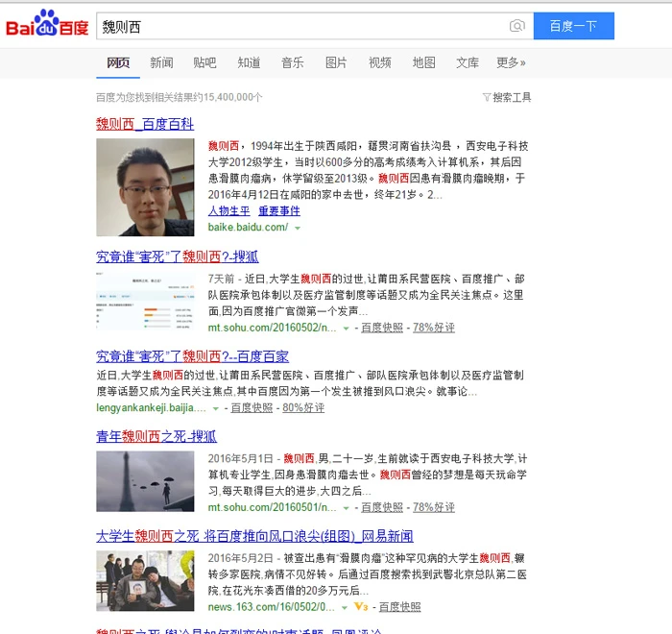Click the V3 credibility badge on 163 result
This screenshot has width=672, height=634.
coord(361,607)
